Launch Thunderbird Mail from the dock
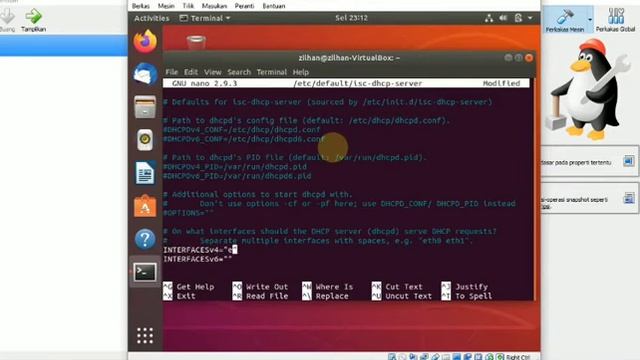This screenshot has height=360, width=640. click(145, 74)
